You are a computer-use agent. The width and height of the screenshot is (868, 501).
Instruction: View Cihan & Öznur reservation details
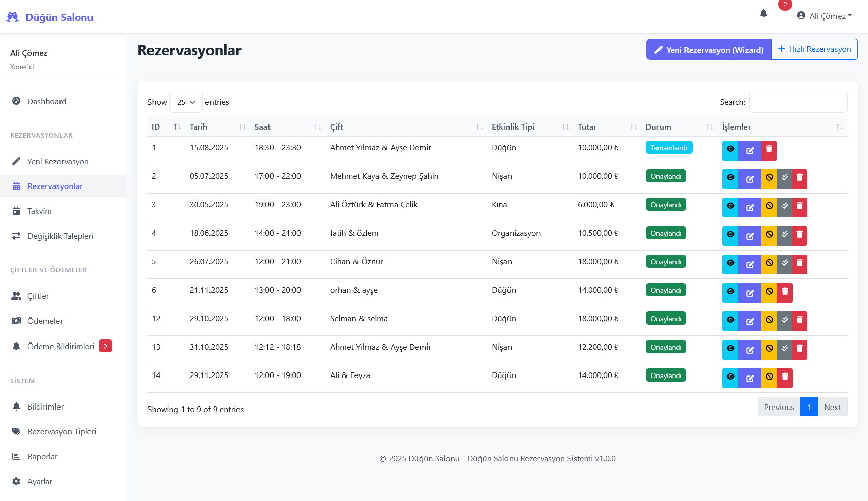[730, 264]
